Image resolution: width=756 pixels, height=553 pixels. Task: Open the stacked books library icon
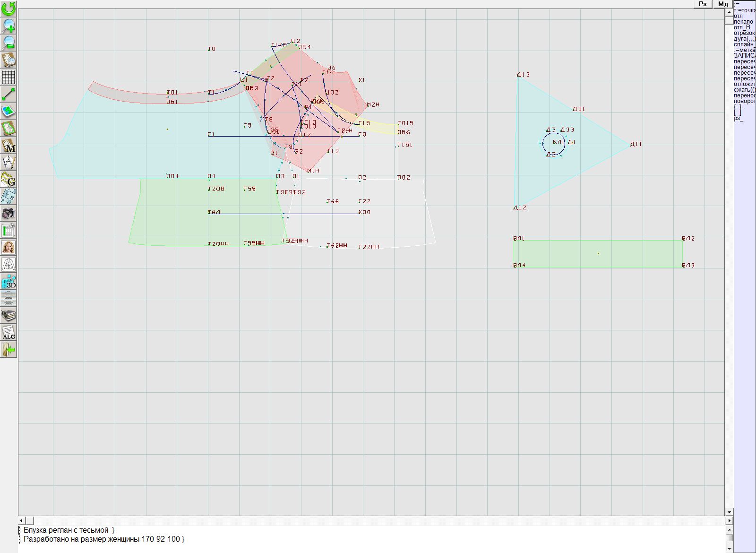pos(9,315)
